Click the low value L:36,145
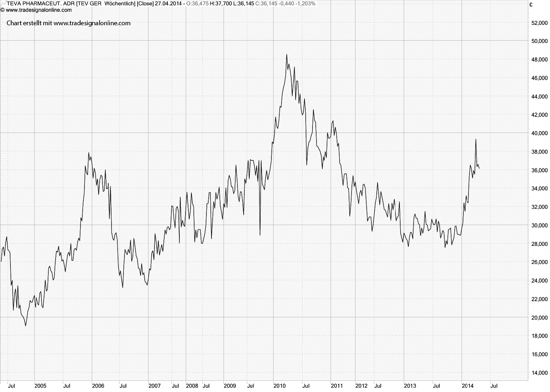The height and width of the screenshot is (392, 550). pyautogui.click(x=244, y=3)
